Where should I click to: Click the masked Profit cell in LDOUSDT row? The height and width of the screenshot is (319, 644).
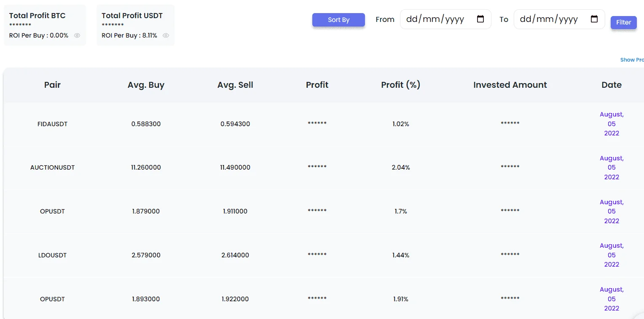pyautogui.click(x=317, y=255)
